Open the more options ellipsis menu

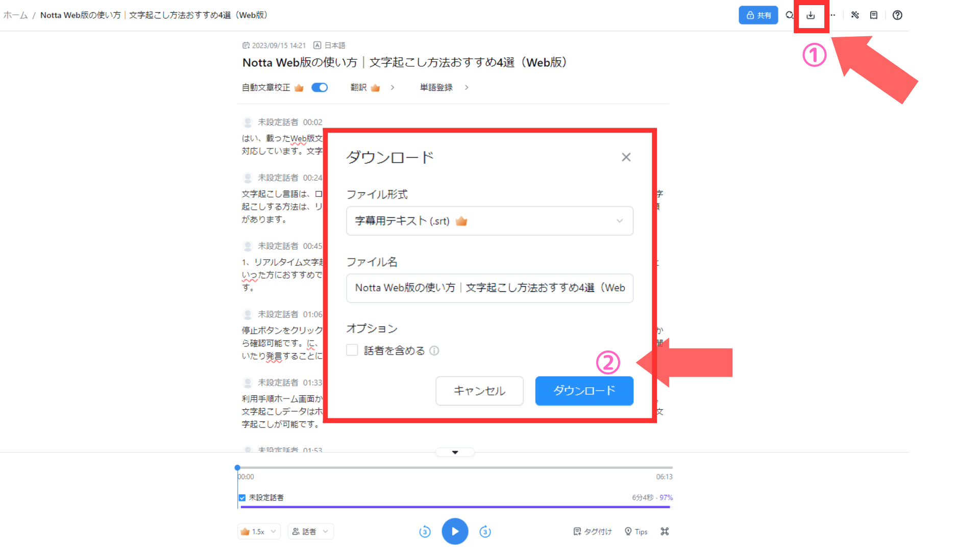click(833, 15)
